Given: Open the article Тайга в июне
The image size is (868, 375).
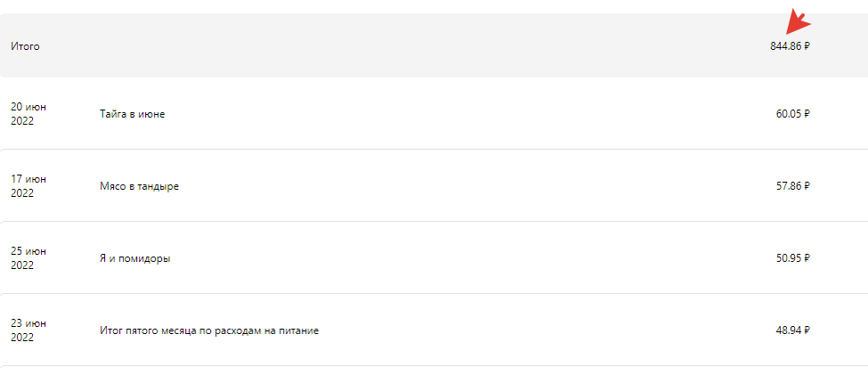Looking at the screenshot, I should 133,114.
